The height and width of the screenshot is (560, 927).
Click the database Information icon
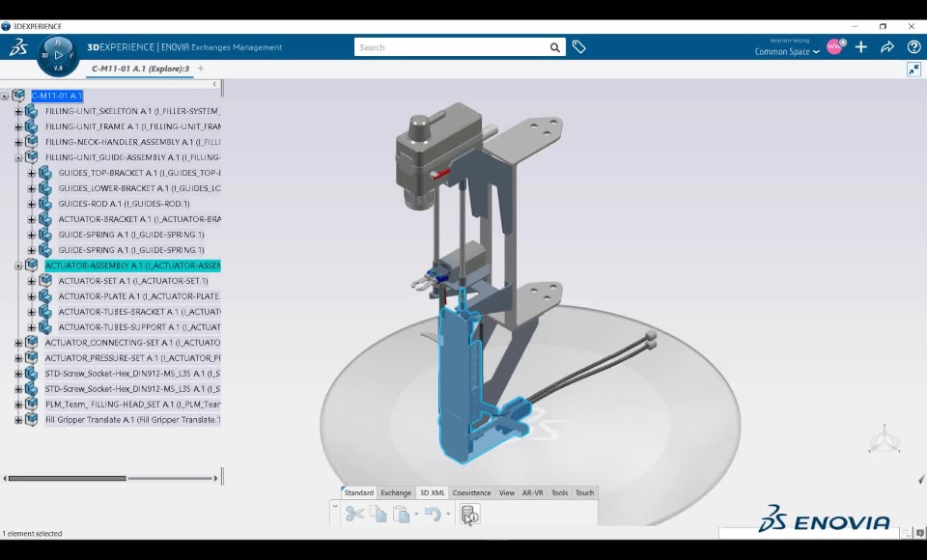pos(470,515)
